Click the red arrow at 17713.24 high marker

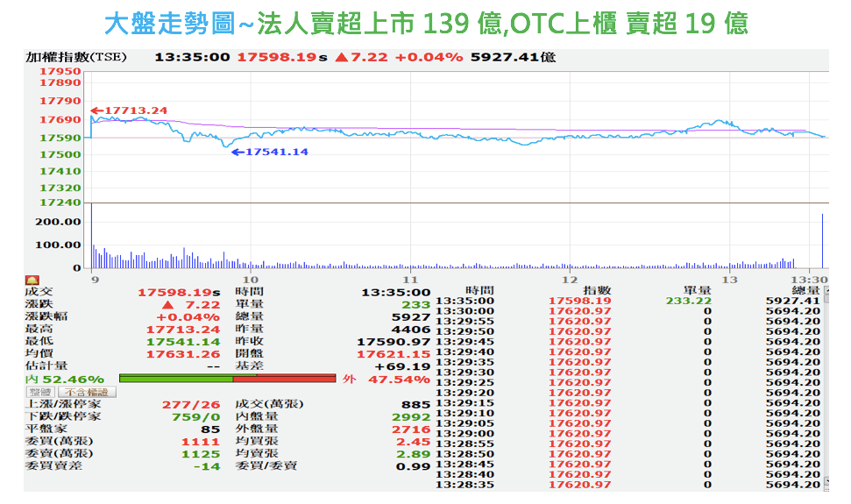[96, 110]
